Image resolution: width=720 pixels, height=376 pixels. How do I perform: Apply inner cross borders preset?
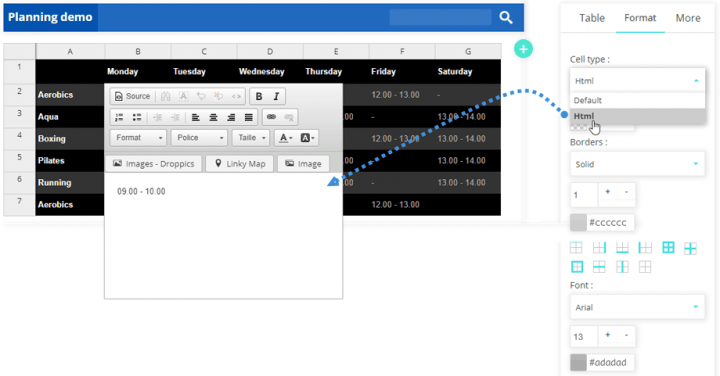click(x=690, y=248)
